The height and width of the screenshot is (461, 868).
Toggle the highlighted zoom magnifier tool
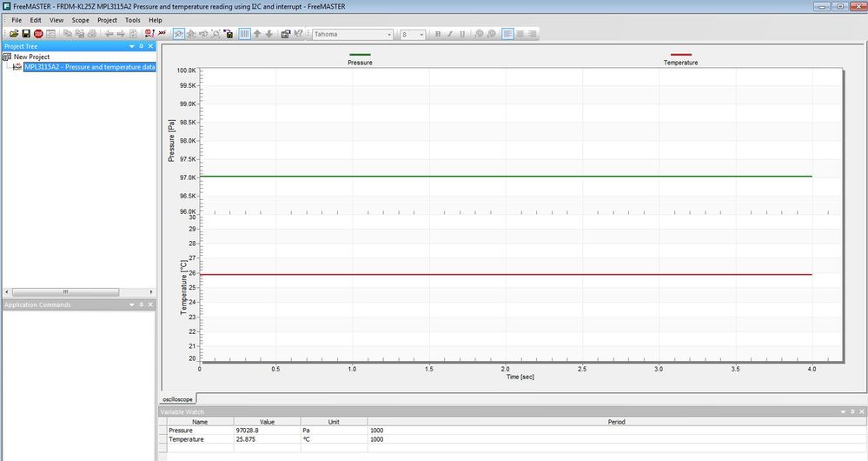coord(179,34)
